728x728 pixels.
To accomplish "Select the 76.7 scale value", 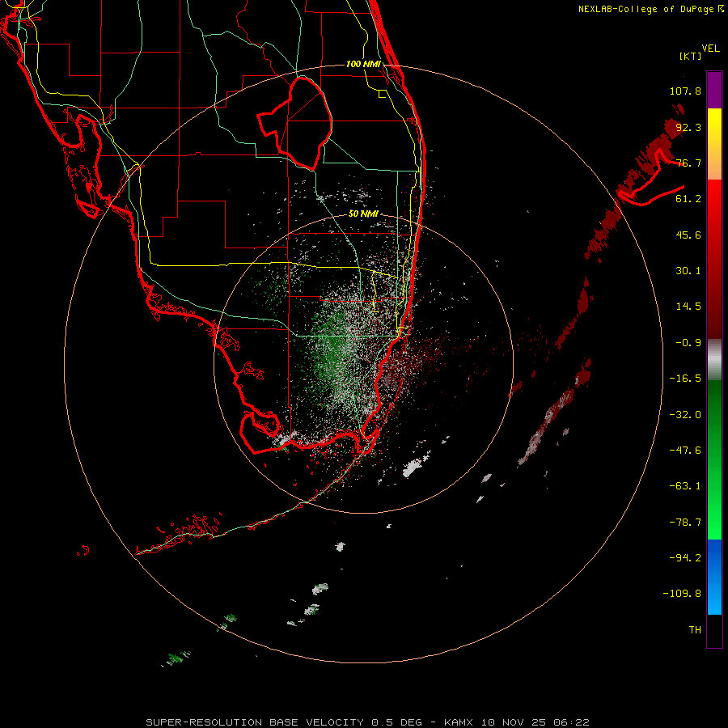I will click(x=688, y=163).
